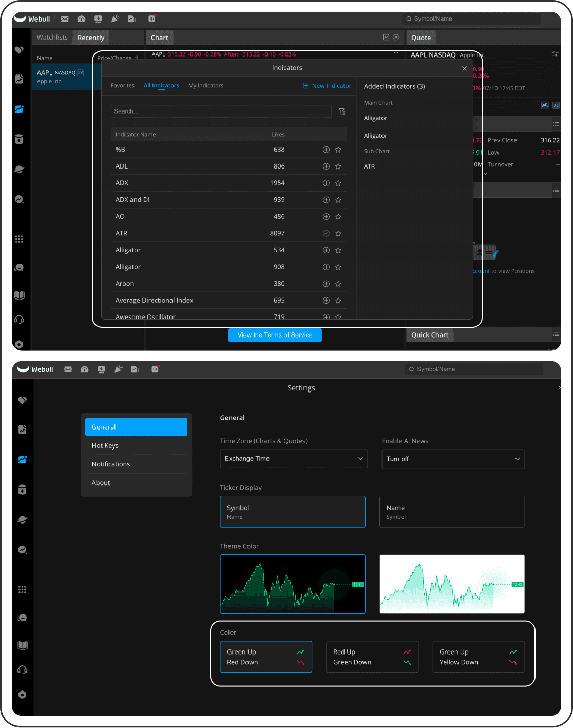This screenshot has width=573, height=728.
Task: Select the blue trade chart icon in the Indicators window sidebar
Action: [x=19, y=109]
